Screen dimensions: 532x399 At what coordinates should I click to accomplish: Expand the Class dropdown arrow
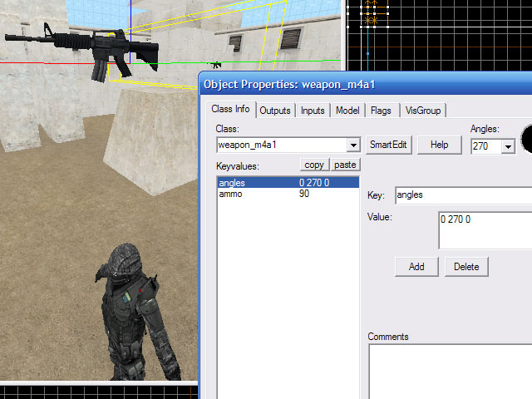click(x=353, y=145)
